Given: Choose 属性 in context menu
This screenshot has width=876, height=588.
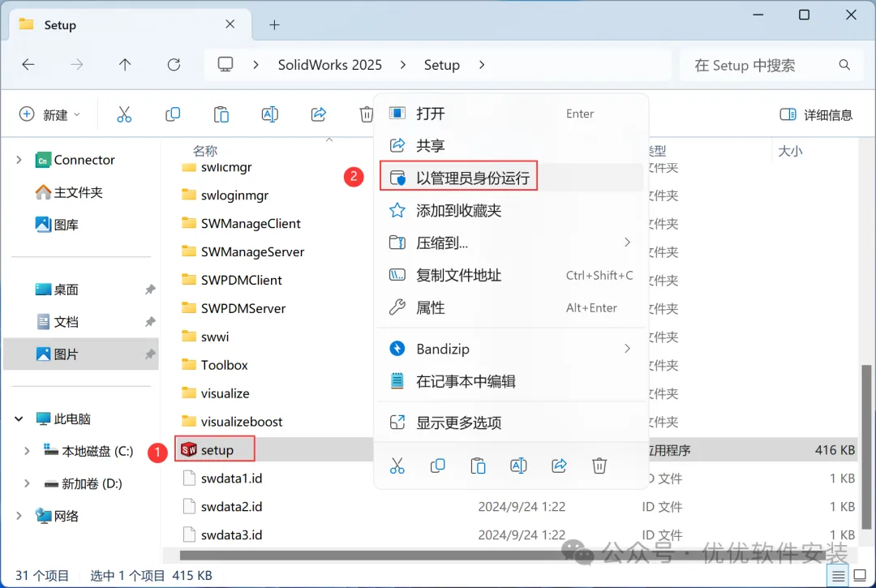Looking at the screenshot, I should point(511,307).
